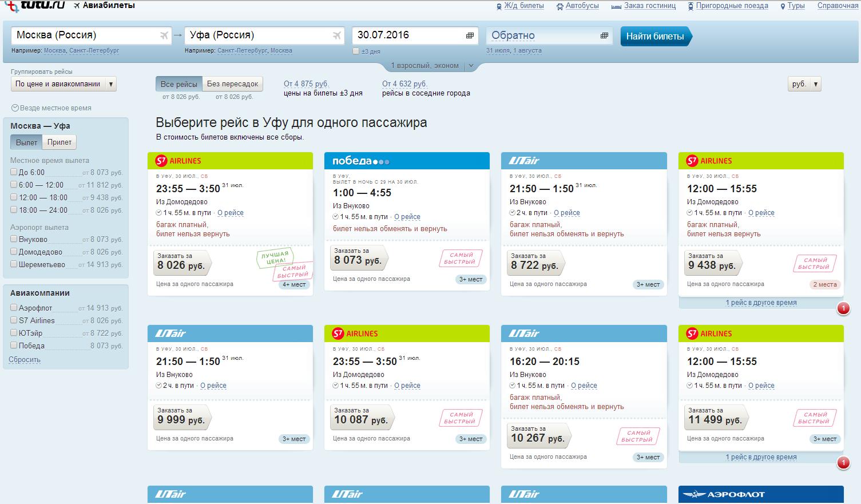Open the tutu.ru home logo

pos(34,6)
